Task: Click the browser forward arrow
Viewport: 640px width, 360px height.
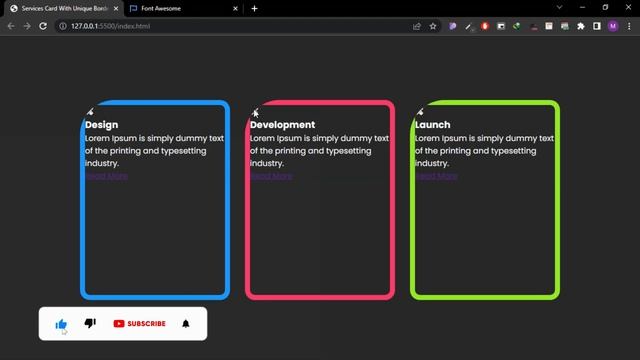Action: pos(27,26)
